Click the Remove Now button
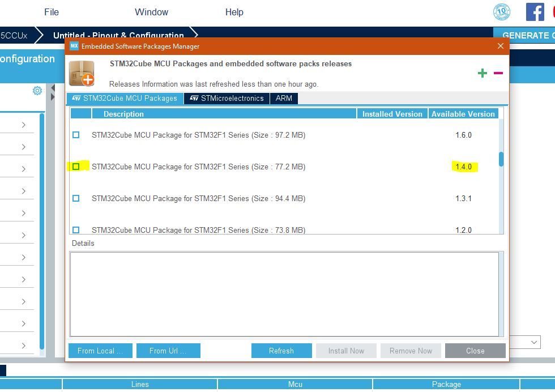 click(411, 351)
